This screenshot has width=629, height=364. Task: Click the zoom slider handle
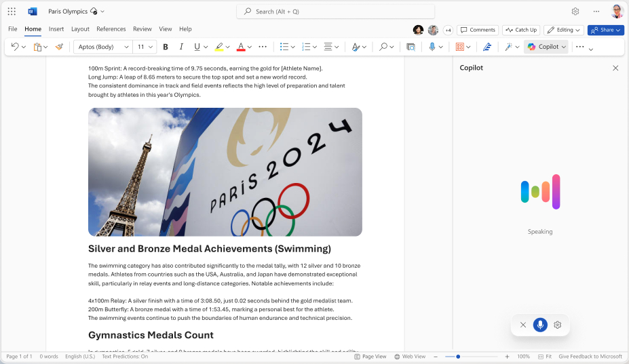(x=458, y=357)
